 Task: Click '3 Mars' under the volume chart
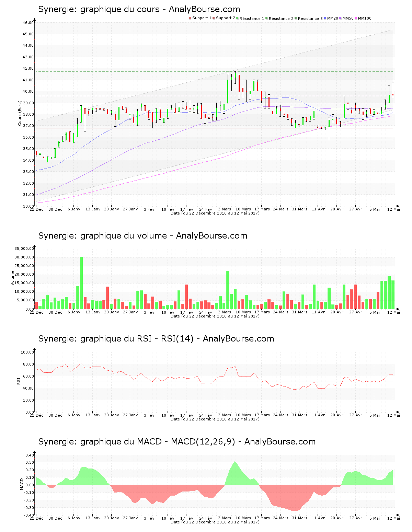tap(225, 312)
